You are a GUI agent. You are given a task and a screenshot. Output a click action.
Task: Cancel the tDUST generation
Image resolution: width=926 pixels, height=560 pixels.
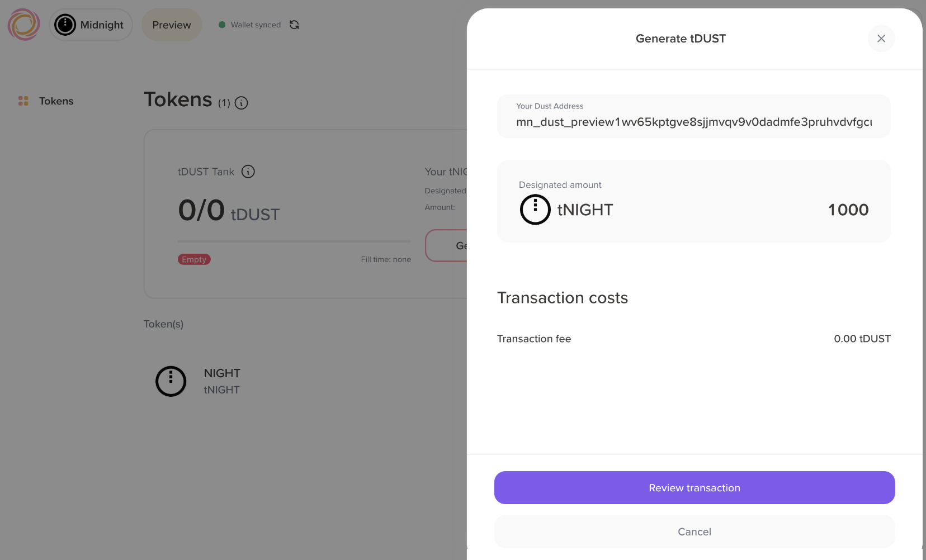[x=693, y=531]
